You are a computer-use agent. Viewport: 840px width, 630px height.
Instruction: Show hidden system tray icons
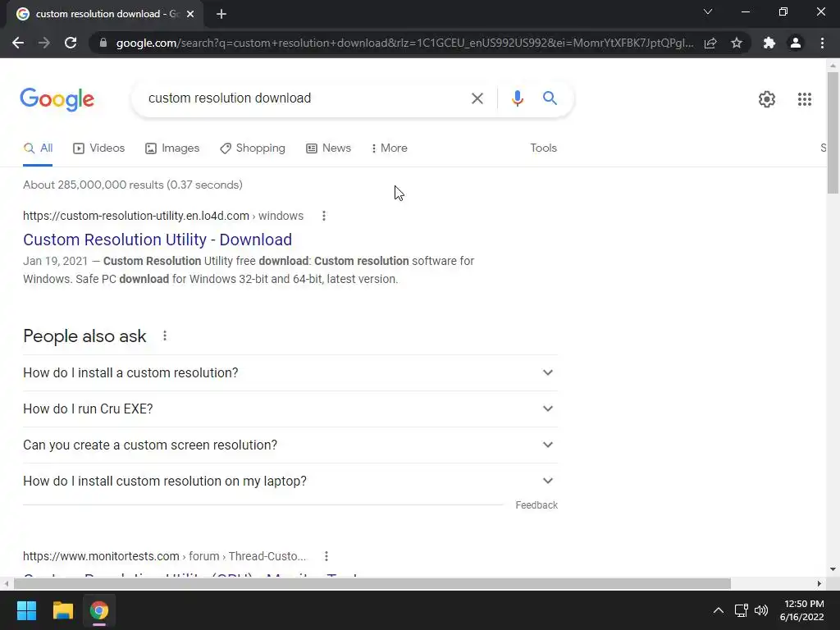(x=719, y=610)
